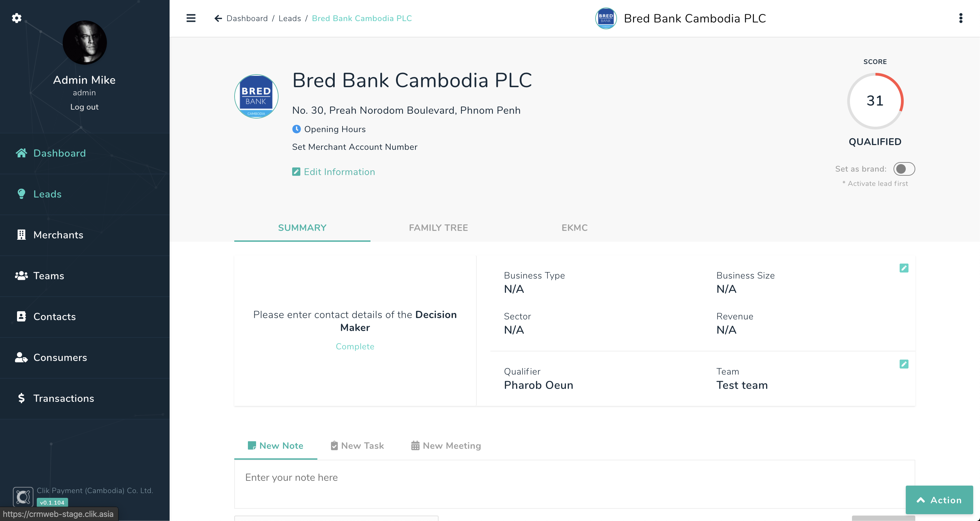Viewport: 980px width, 521px height.
Task: Open the three-dot options menu
Action: click(961, 18)
